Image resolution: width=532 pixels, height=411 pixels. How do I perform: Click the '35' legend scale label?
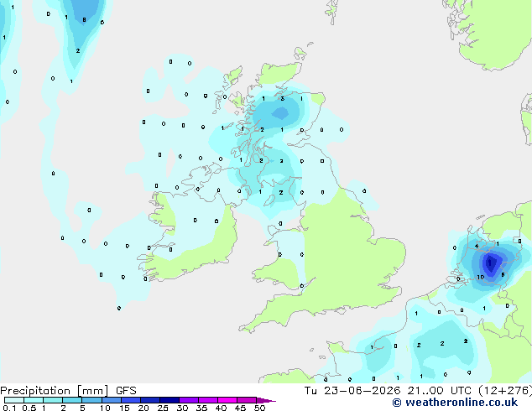(201, 408)
